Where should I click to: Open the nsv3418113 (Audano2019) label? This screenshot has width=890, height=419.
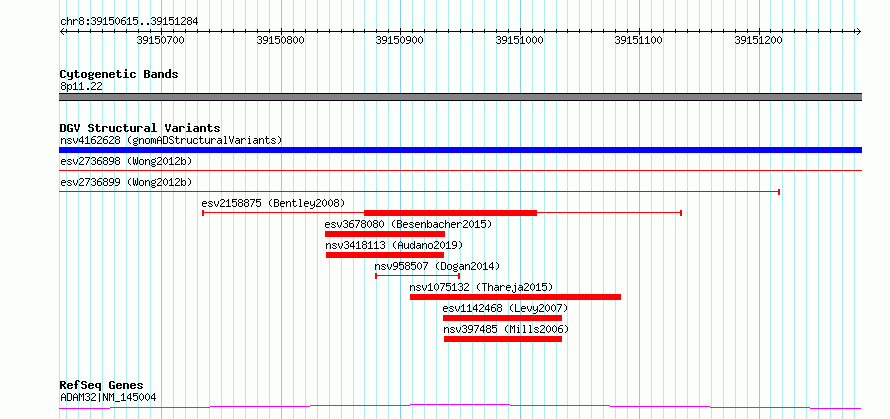[x=394, y=245]
